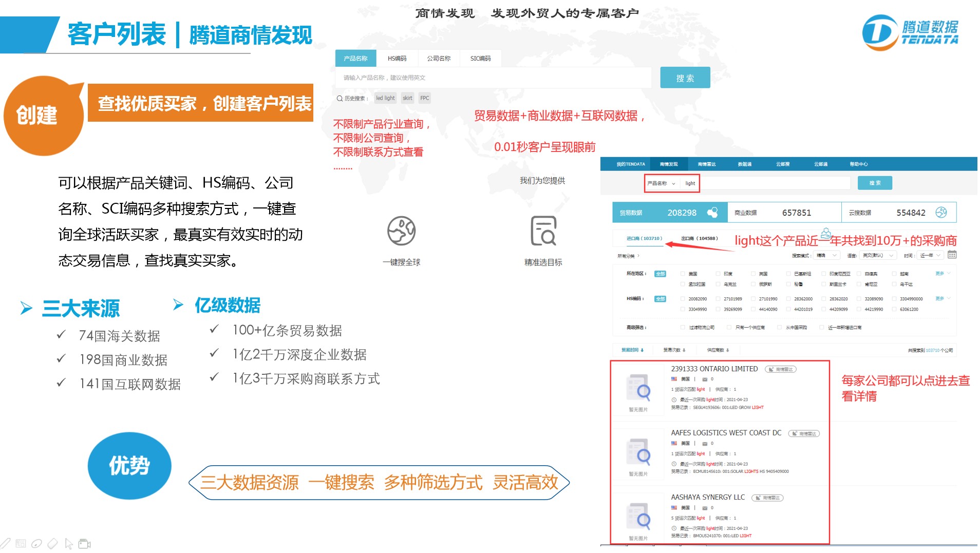This screenshot has height=553, width=980.
Task: Open the AAFES LOGISTICS WEST COAST DC link
Action: (x=726, y=433)
